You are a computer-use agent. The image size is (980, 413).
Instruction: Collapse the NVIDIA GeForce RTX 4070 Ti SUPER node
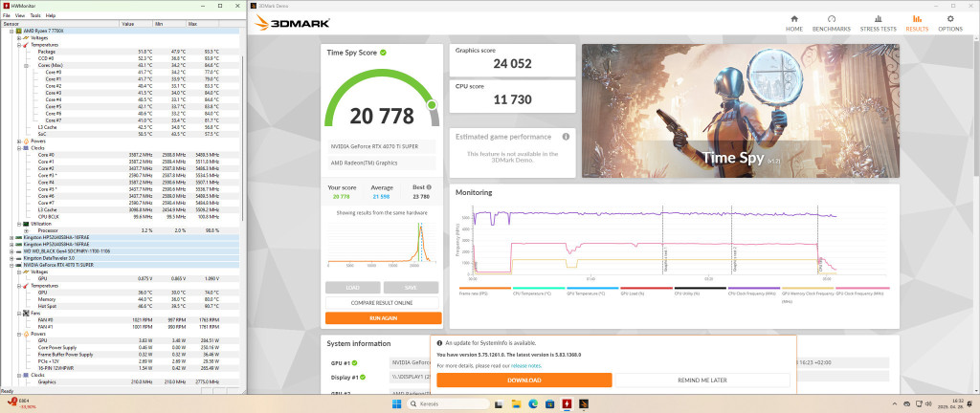11,264
